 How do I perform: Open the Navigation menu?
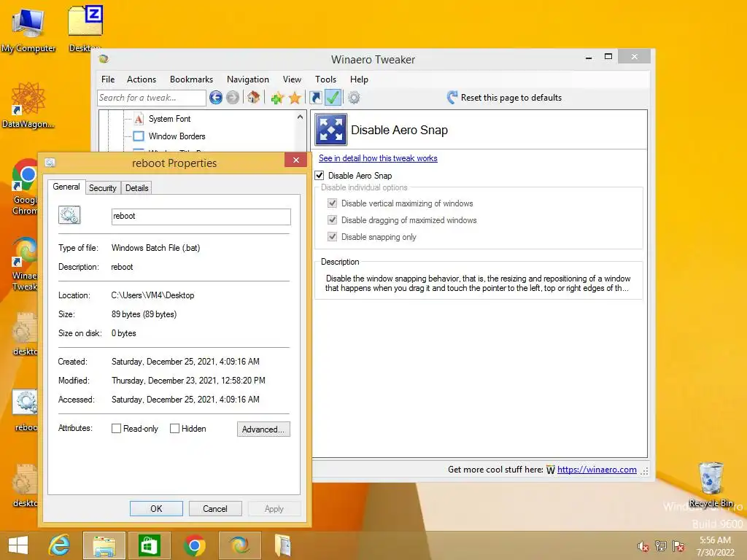[x=248, y=79]
